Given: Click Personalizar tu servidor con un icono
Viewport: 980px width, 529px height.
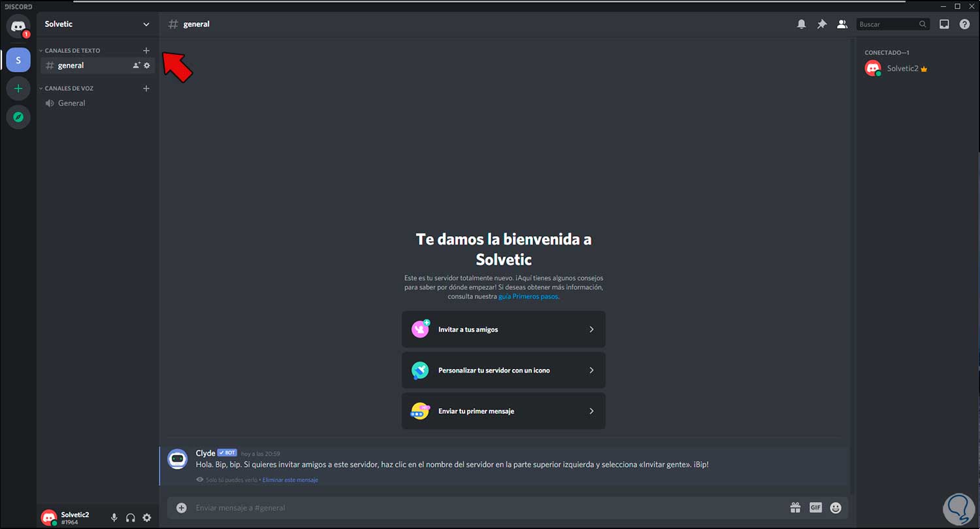Looking at the screenshot, I should click(504, 370).
